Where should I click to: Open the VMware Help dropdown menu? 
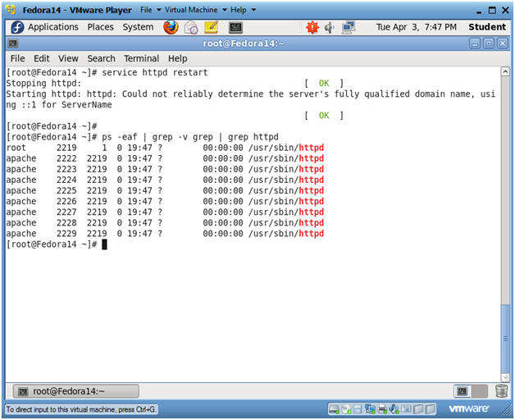click(x=243, y=10)
